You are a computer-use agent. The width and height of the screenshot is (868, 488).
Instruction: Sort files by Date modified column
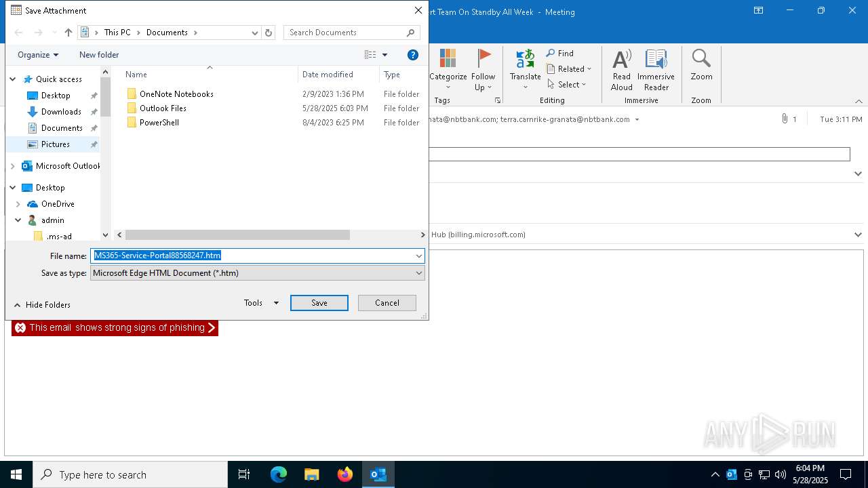point(328,75)
